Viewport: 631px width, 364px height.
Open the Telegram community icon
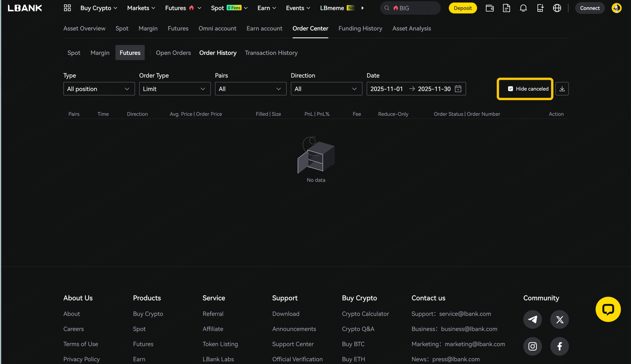[532, 319]
